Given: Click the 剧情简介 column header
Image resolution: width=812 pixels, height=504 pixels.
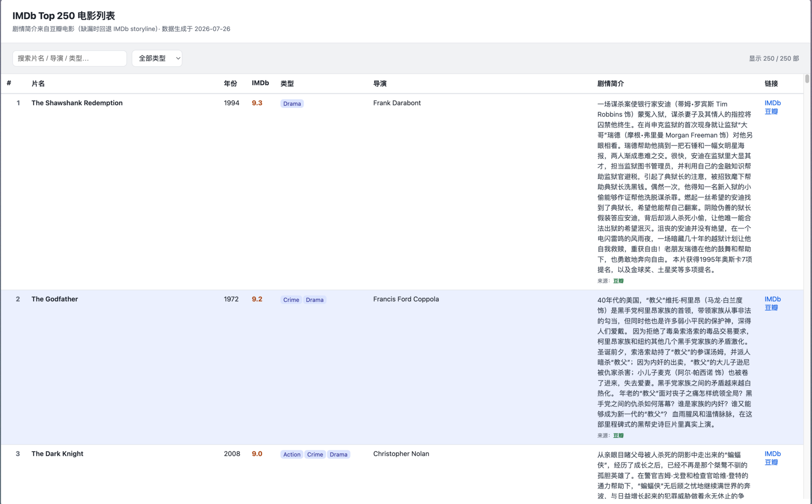Looking at the screenshot, I should click(x=610, y=83).
